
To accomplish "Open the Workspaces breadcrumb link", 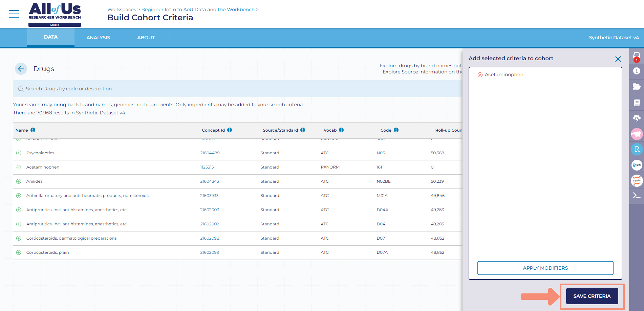I will tap(122, 10).
